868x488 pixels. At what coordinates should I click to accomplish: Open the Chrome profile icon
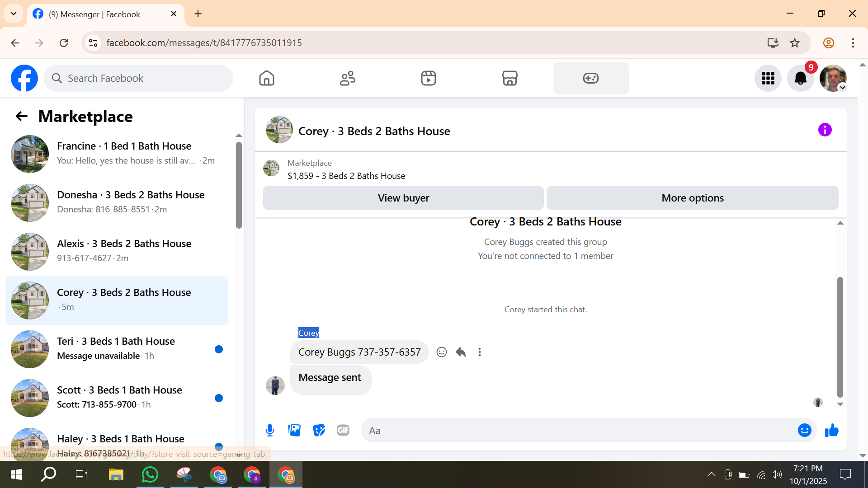point(829,43)
